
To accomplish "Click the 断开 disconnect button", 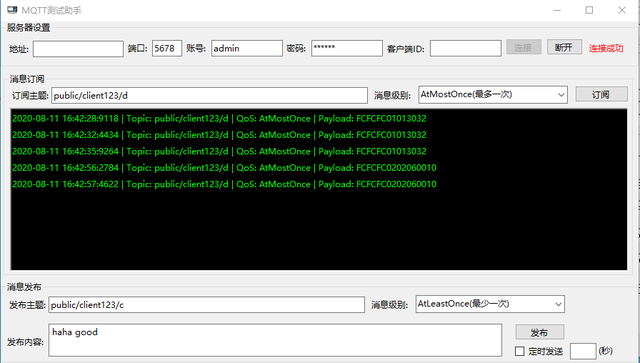I will point(564,47).
